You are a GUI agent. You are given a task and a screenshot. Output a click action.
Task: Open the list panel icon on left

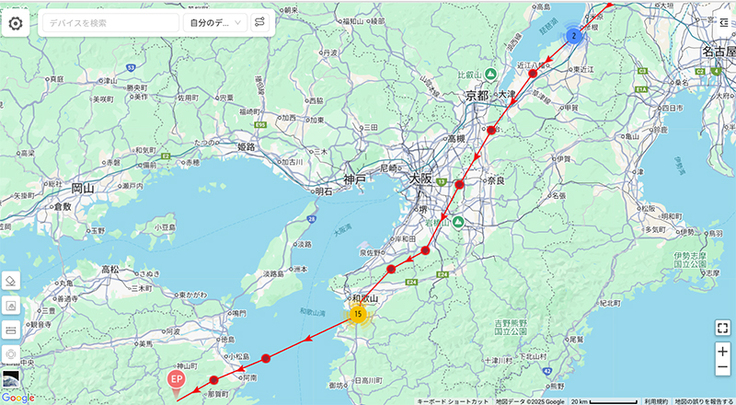[12, 330]
